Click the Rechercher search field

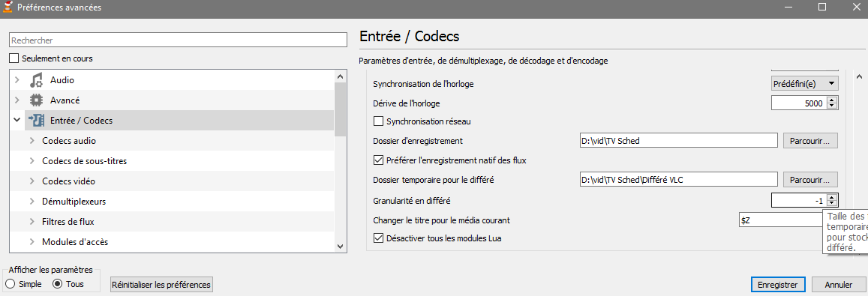pos(178,40)
